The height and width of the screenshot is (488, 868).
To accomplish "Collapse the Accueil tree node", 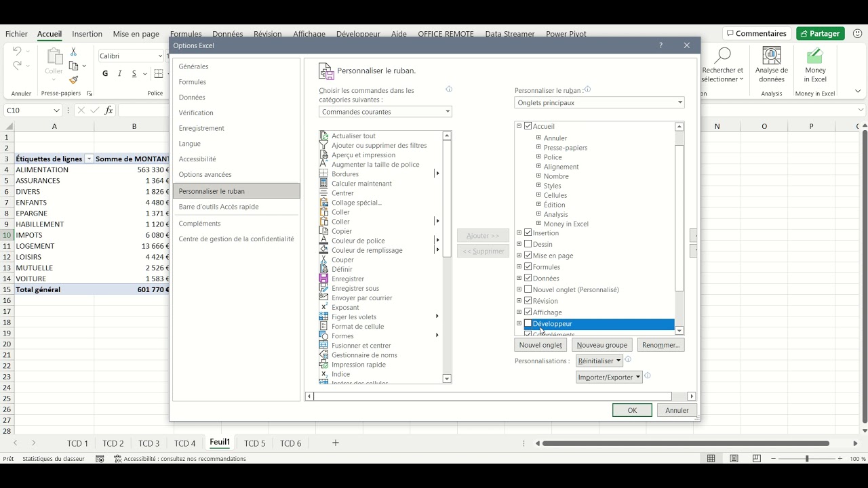I will [519, 126].
